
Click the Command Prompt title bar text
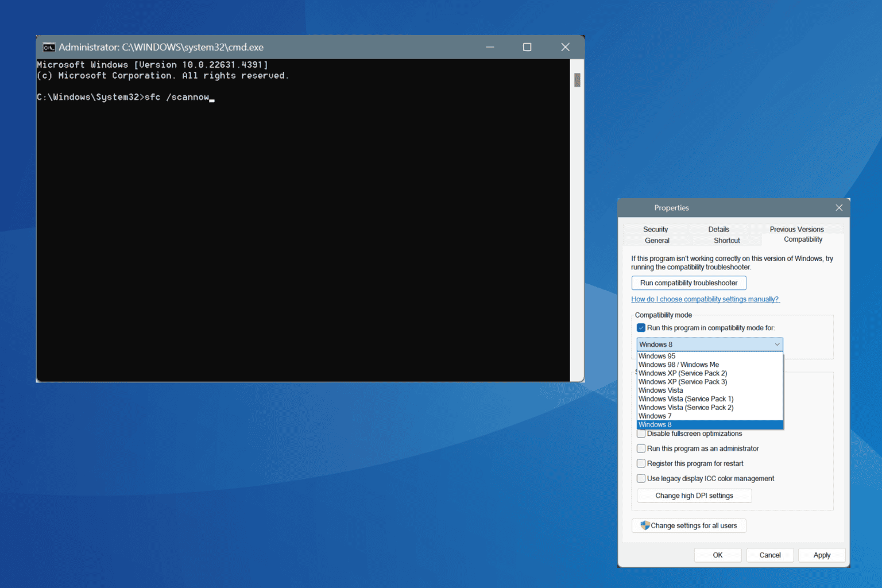(161, 47)
